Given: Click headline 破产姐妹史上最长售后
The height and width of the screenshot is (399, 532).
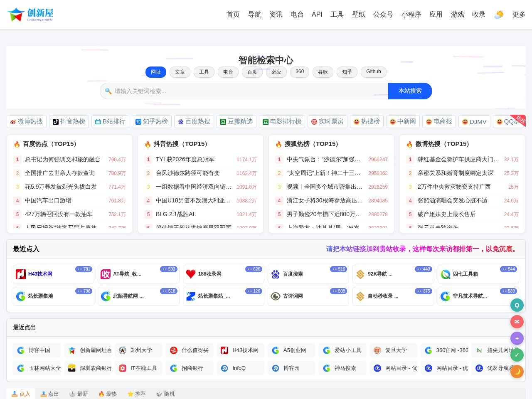Looking at the screenshot, I should [x=447, y=214].
